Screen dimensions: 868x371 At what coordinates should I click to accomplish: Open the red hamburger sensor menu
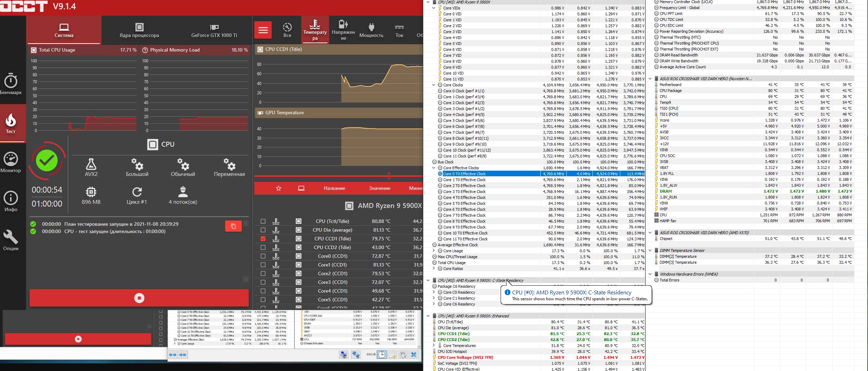[263, 30]
